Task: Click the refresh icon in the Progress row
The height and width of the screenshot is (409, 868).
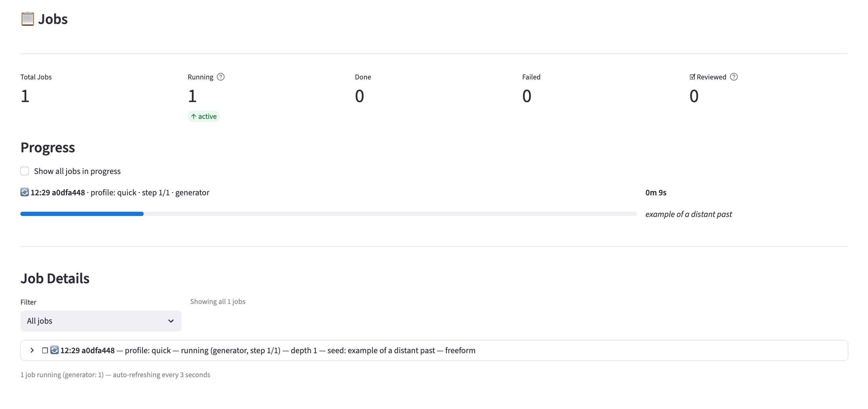Action: pyautogui.click(x=25, y=192)
